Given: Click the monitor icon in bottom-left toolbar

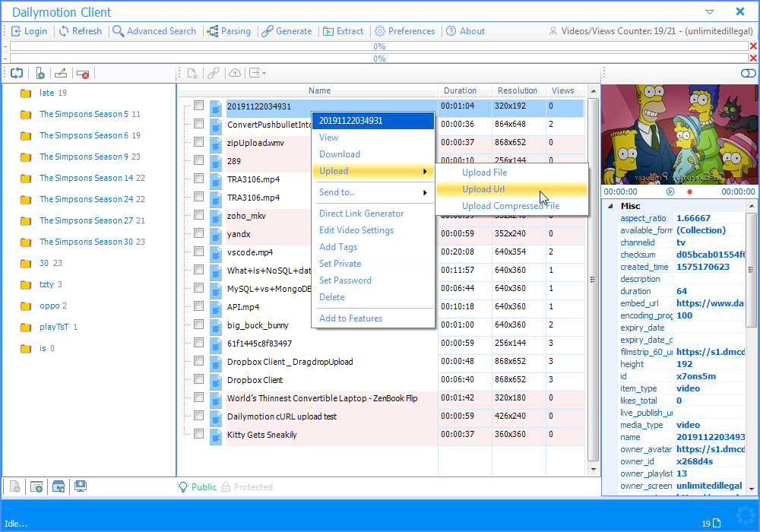Looking at the screenshot, I should click(x=81, y=486).
